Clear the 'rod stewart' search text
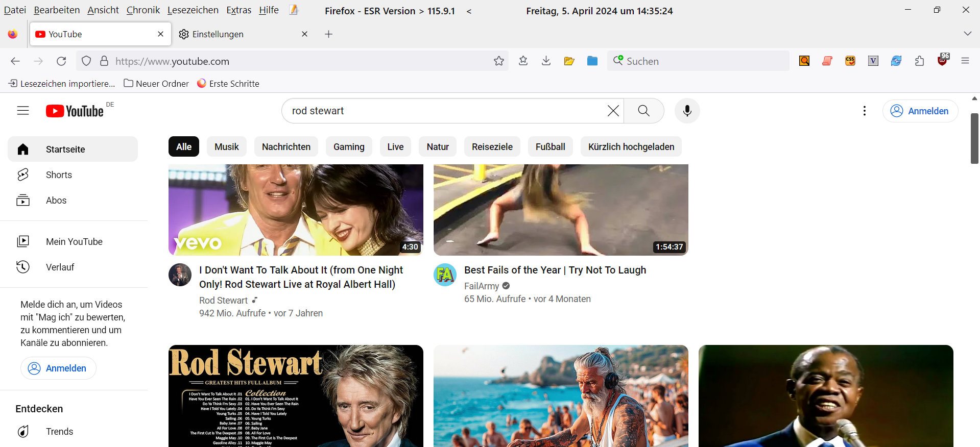980x447 pixels. click(x=613, y=111)
